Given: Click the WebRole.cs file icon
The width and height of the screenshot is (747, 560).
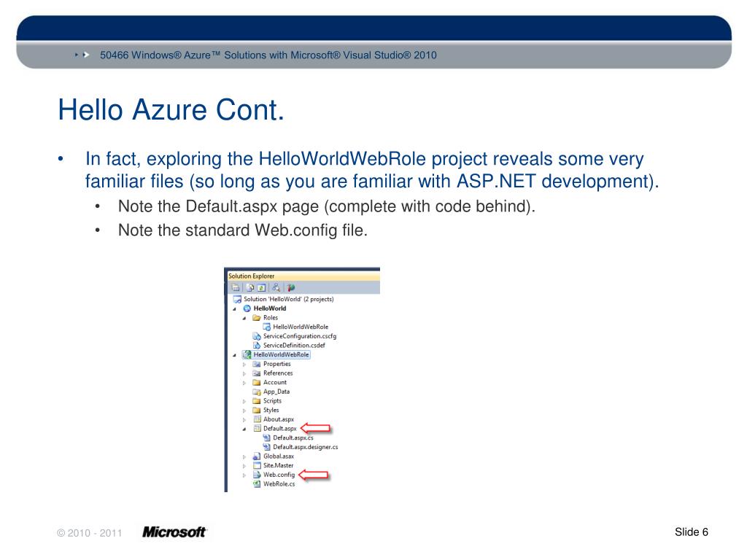Looking at the screenshot, I should click(257, 484).
